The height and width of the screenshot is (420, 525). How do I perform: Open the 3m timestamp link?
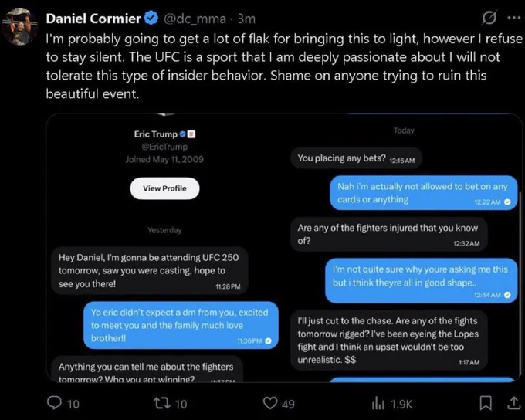tap(246, 19)
